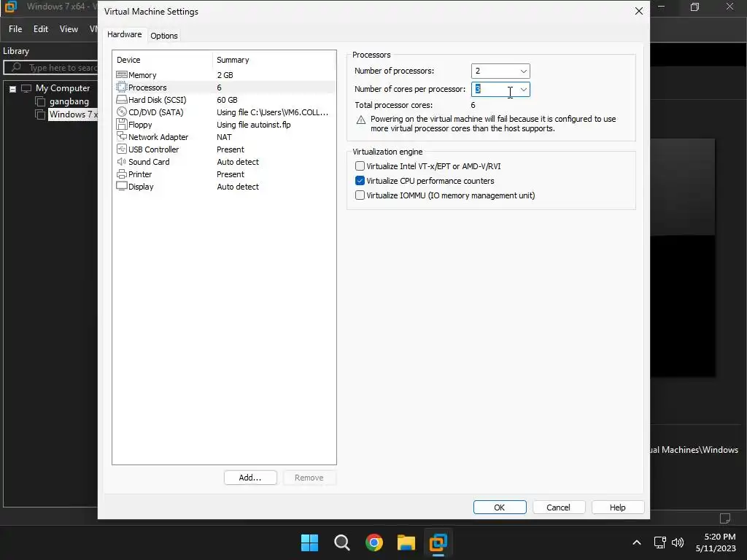Click the volume tray icon
This screenshot has height=560, width=747.
tap(678, 542)
